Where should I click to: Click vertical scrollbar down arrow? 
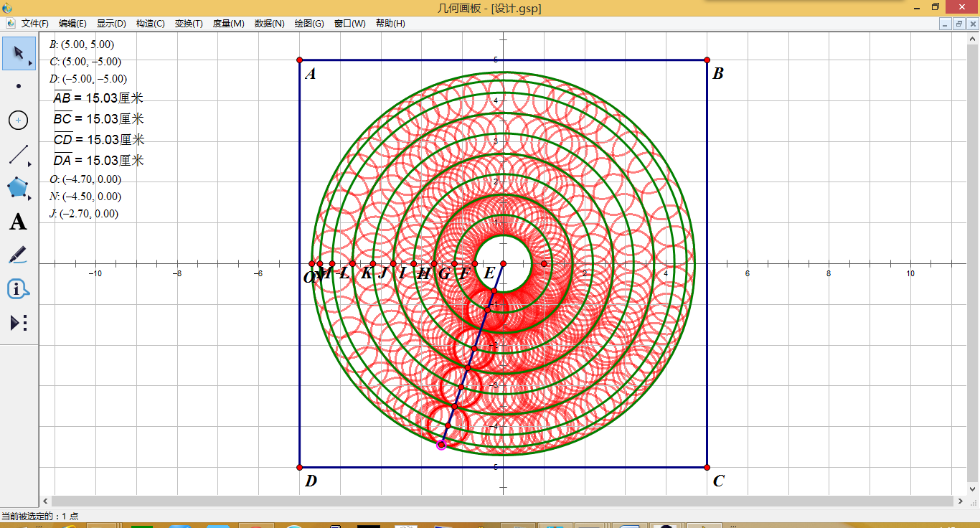pos(974,489)
